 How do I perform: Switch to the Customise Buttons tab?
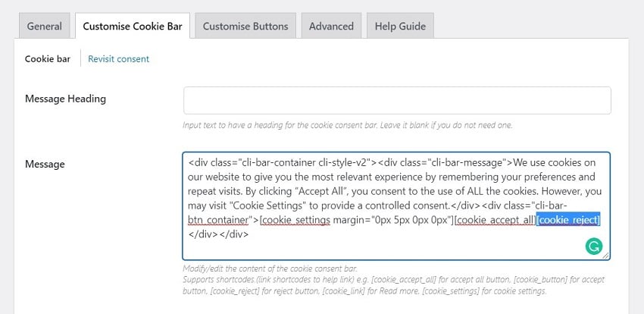tap(245, 26)
